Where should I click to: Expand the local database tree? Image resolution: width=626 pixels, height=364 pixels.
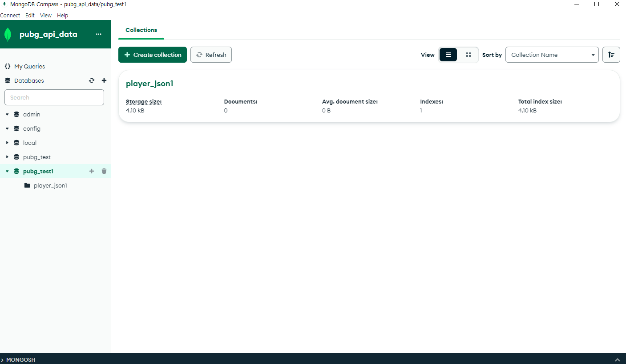(x=7, y=143)
